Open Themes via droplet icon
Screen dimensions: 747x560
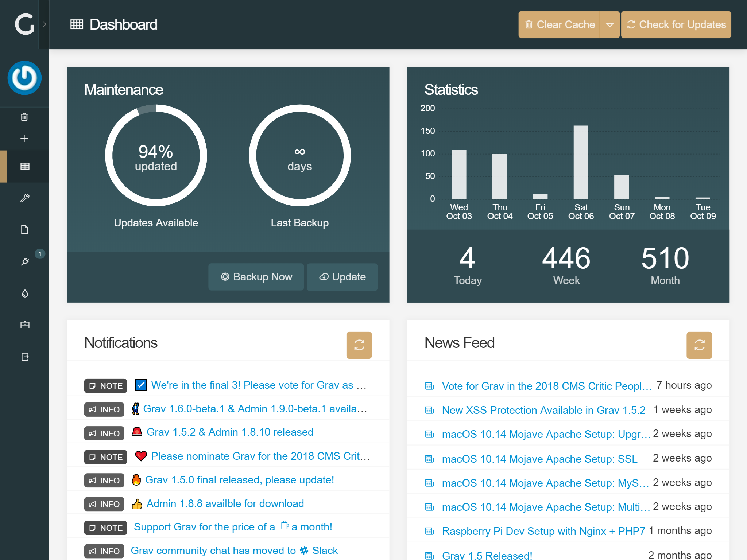(25, 293)
